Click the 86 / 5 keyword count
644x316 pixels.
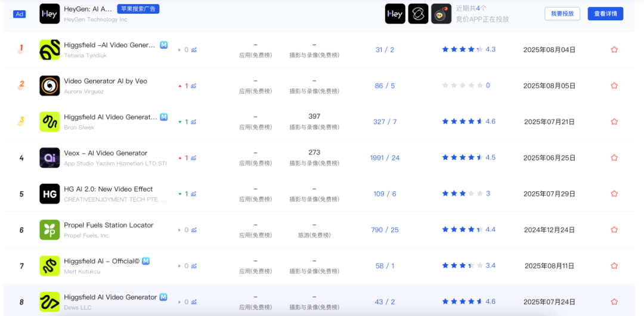tap(385, 86)
